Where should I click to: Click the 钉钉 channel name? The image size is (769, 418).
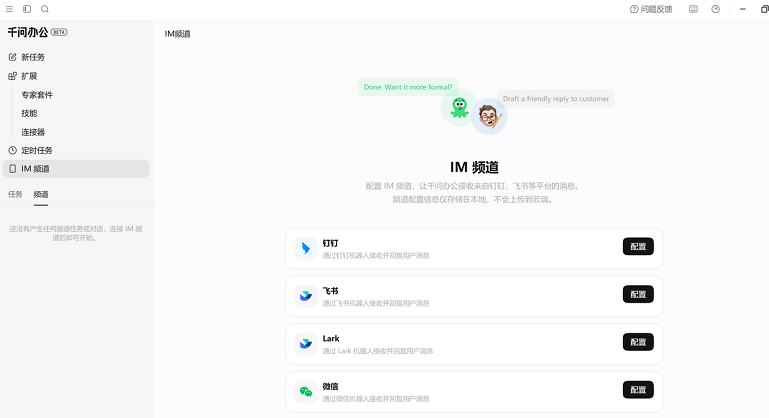[330, 243]
